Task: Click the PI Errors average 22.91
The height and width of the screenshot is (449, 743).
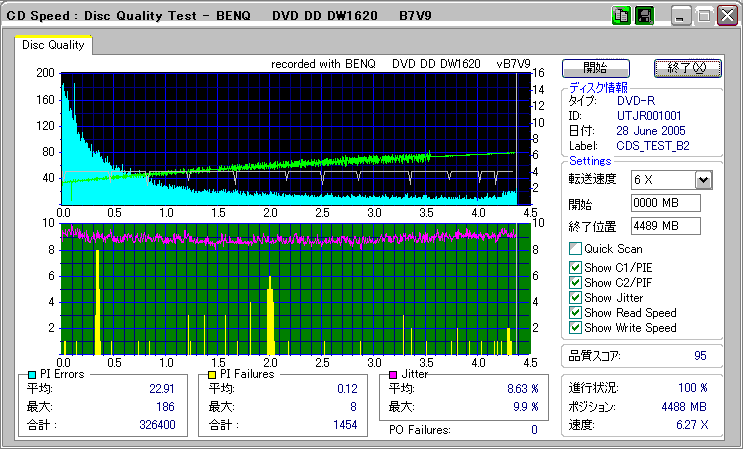Action: click(x=162, y=389)
